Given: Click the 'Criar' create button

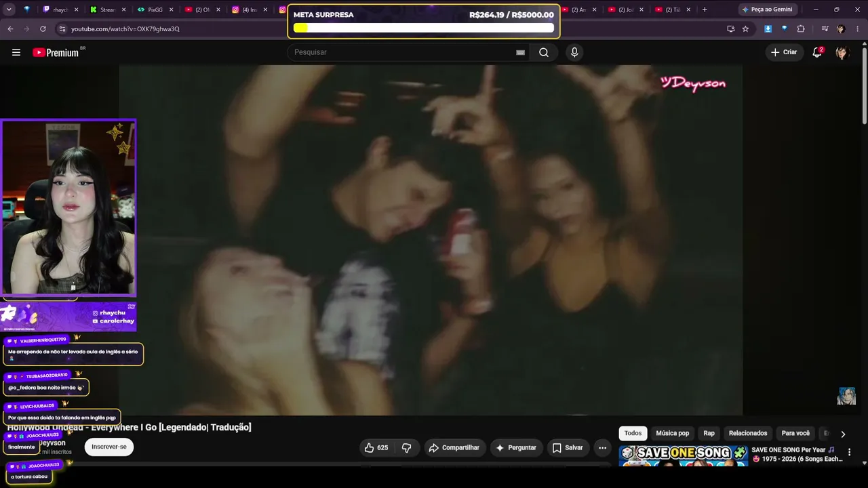Looking at the screenshot, I should tap(784, 52).
